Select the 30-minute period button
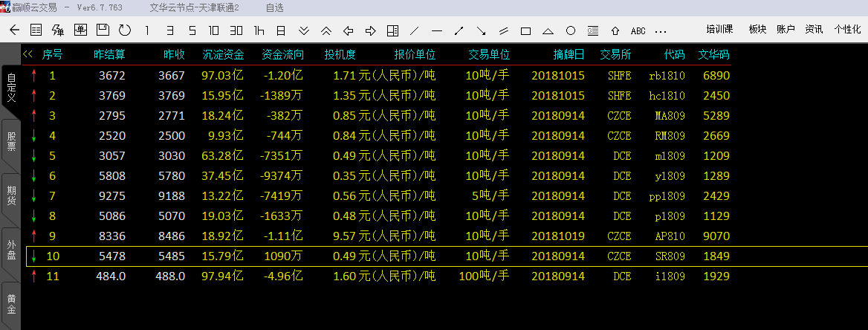The width and height of the screenshot is (868, 330). (236, 30)
